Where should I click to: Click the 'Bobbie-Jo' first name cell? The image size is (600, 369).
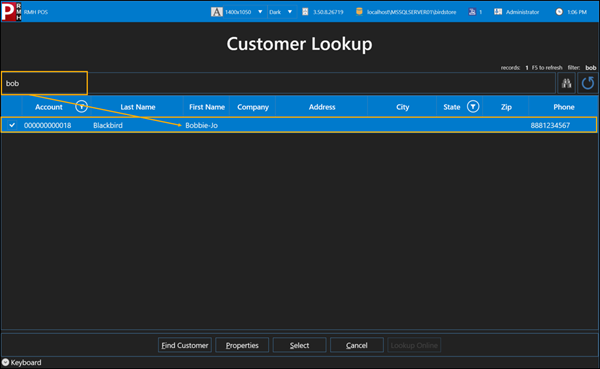pos(202,125)
